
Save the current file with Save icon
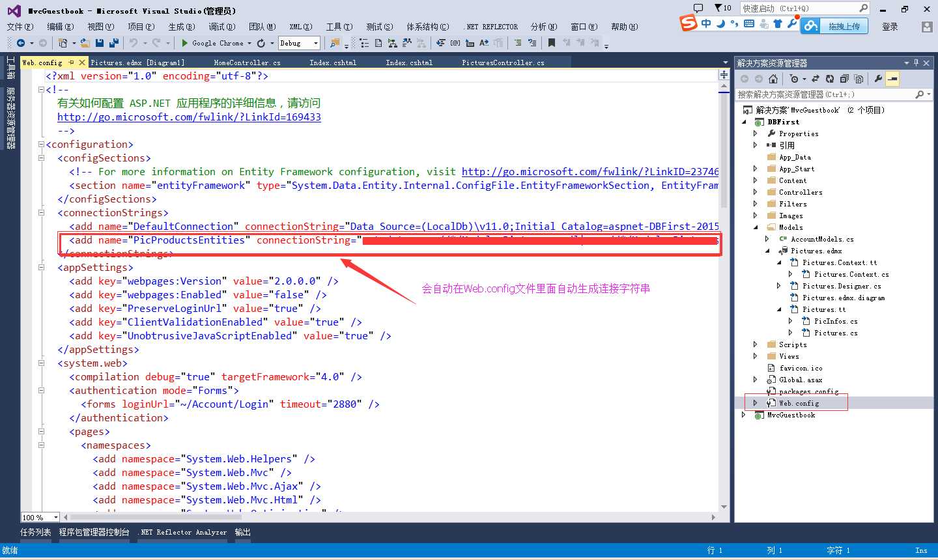[x=100, y=43]
